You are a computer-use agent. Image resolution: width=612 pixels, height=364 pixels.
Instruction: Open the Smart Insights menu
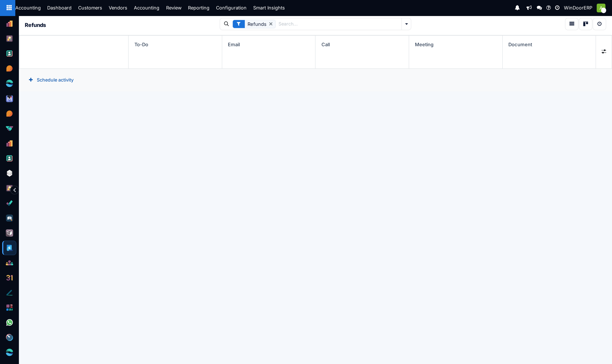269,8
